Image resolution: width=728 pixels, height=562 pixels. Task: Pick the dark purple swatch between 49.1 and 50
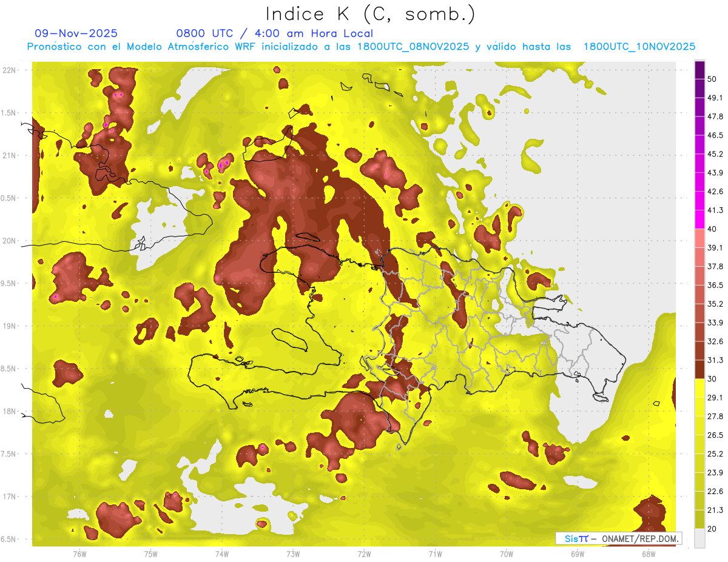[x=699, y=88]
